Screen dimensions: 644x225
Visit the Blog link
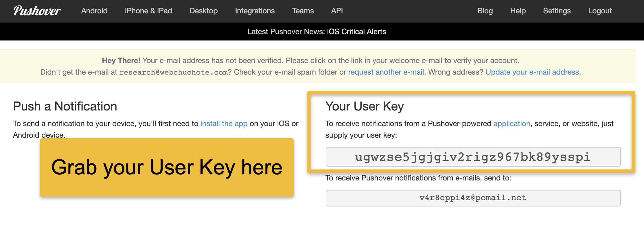485,11
